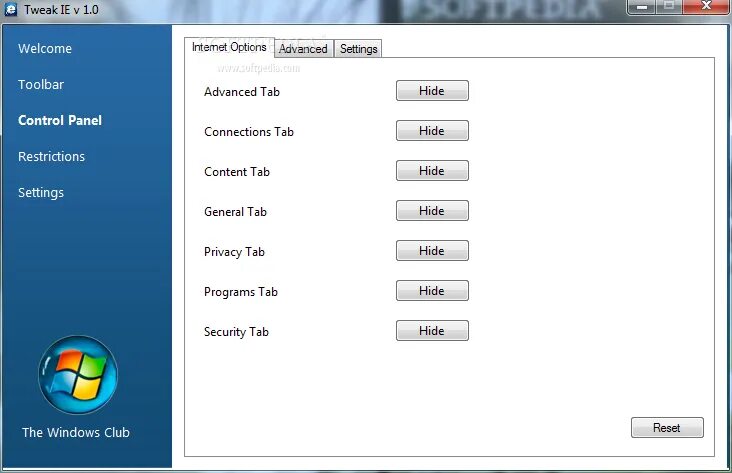
Task: Open Settings section in sidebar
Action: tap(41, 193)
